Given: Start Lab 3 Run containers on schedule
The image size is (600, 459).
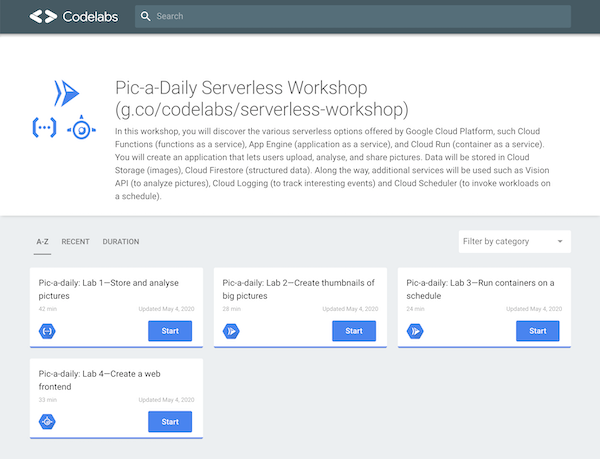Looking at the screenshot, I should 538,331.
